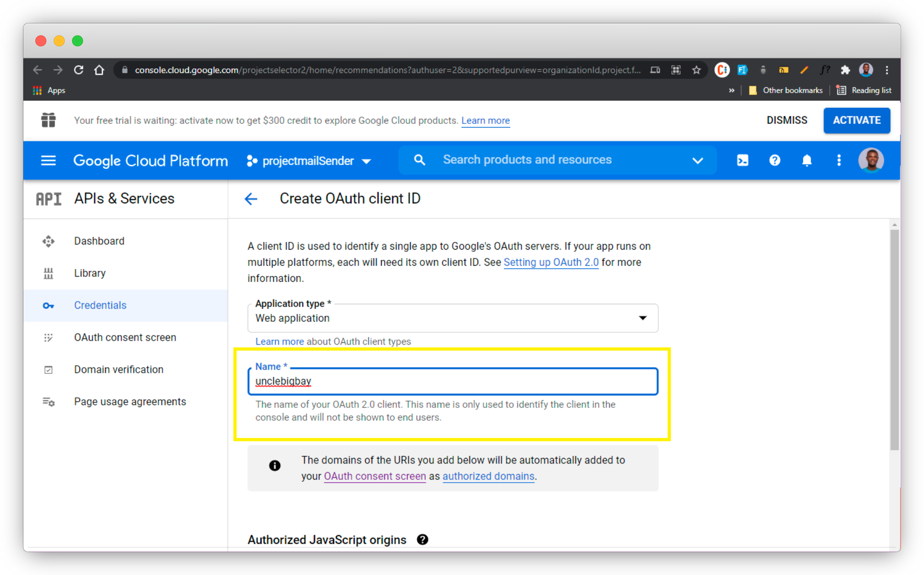Click the browser address bar URL
924x575 pixels.
tap(388, 70)
